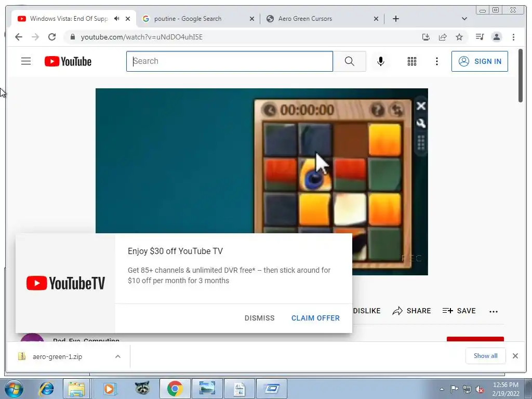Open YouTube settings three-dot menu
532x399 pixels.
tap(436, 61)
